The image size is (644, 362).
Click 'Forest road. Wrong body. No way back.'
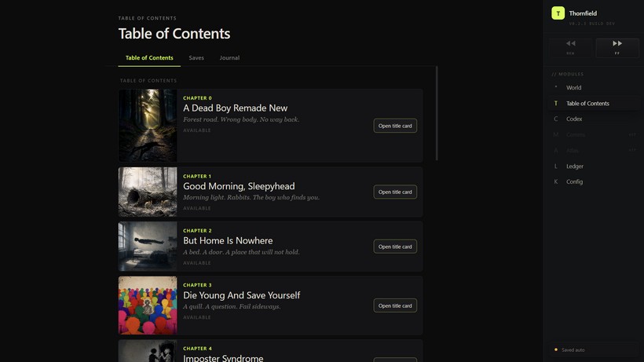(x=241, y=119)
